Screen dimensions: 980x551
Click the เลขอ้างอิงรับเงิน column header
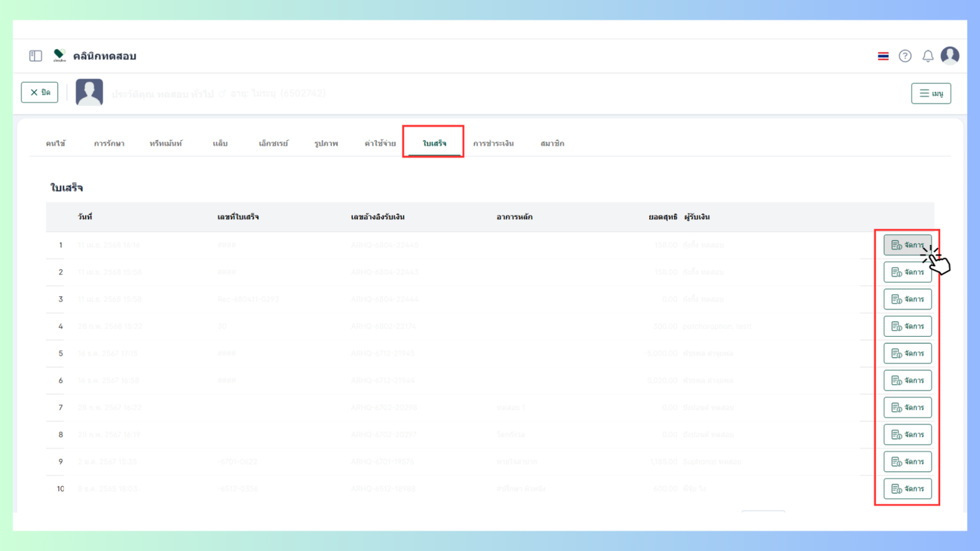tap(378, 217)
